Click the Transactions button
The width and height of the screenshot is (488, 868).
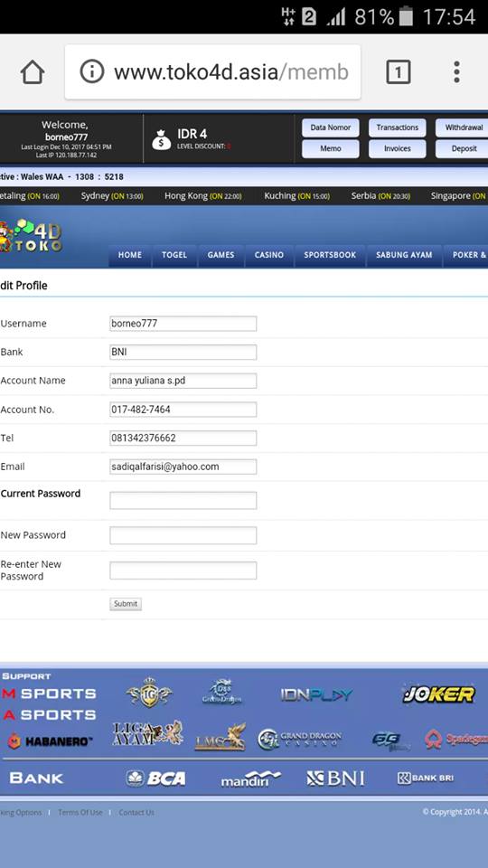(x=398, y=127)
